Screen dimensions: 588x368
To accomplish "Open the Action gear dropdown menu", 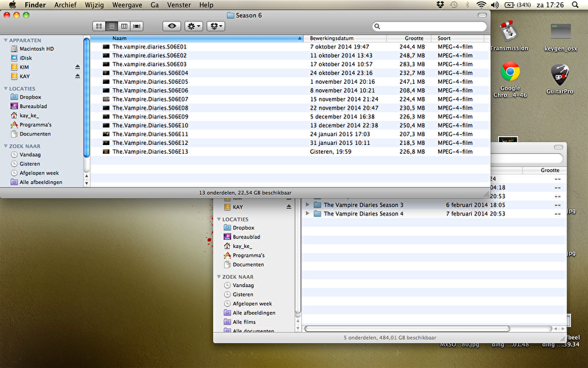I will pos(195,26).
